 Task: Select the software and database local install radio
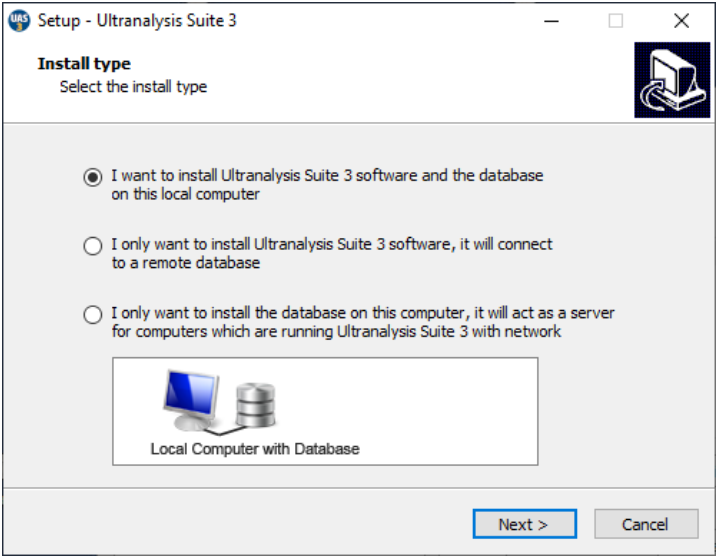93,177
